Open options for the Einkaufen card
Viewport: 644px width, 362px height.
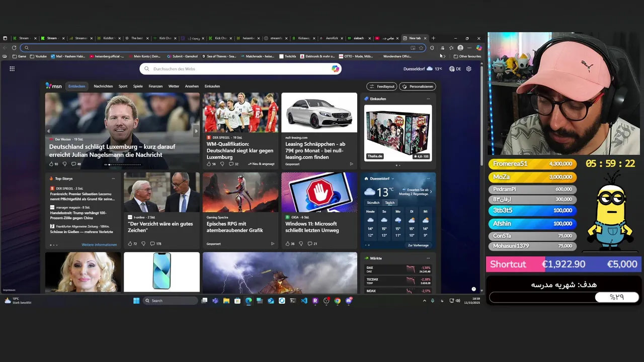pyautogui.click(x=429, y=99)
